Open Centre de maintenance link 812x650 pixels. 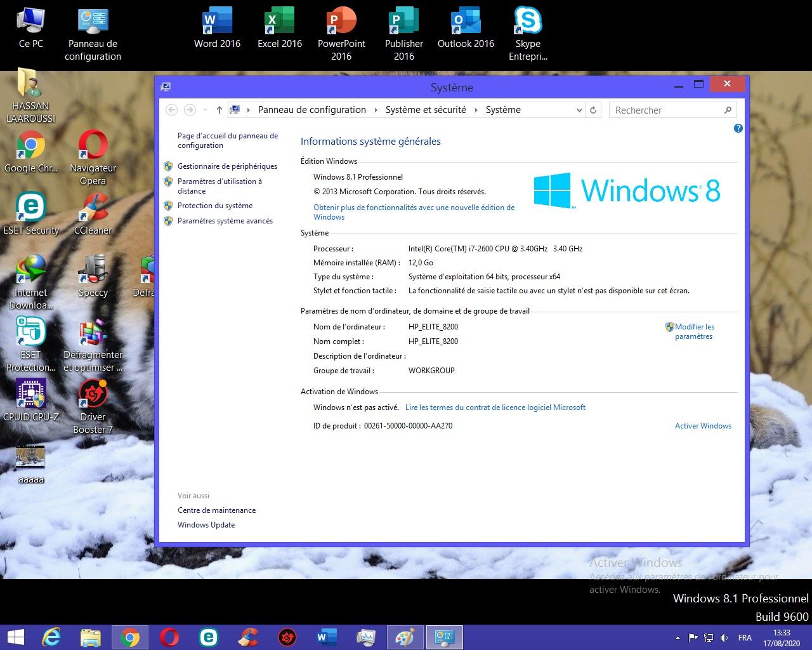pos(217,510)
